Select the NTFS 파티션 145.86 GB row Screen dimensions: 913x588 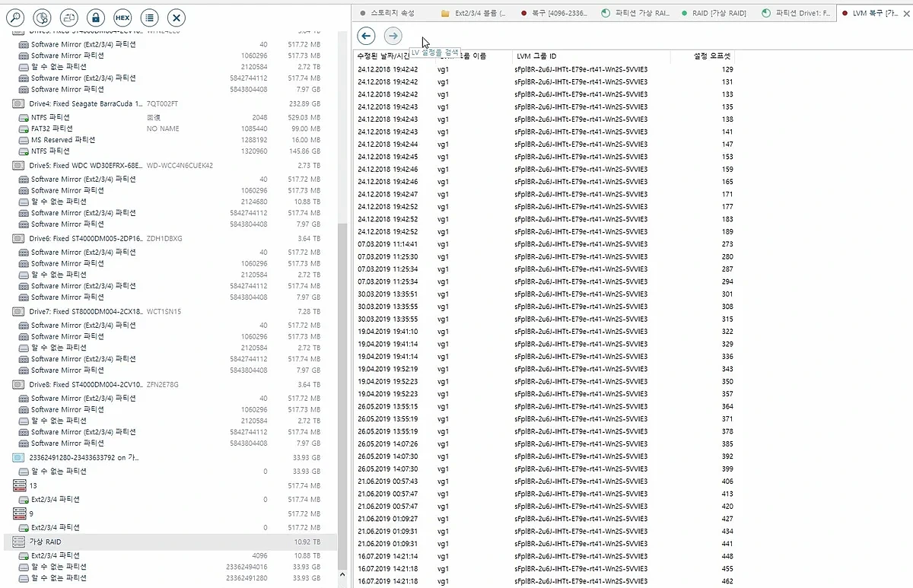point(172,151)
